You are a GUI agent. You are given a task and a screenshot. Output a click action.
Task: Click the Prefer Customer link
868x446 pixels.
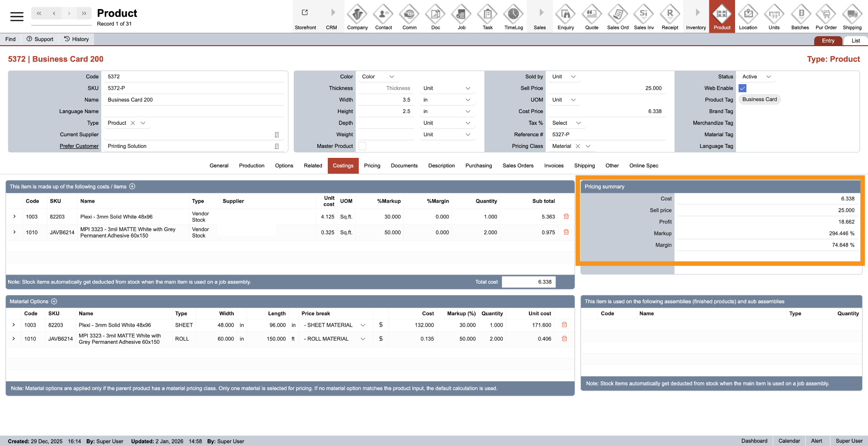(79, 146)
